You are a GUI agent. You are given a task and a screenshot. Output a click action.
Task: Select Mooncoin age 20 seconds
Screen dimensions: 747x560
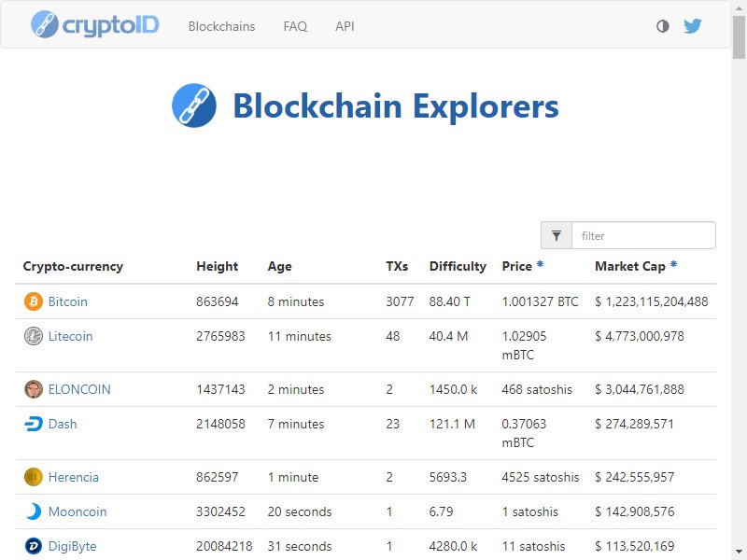coord(300,511)
